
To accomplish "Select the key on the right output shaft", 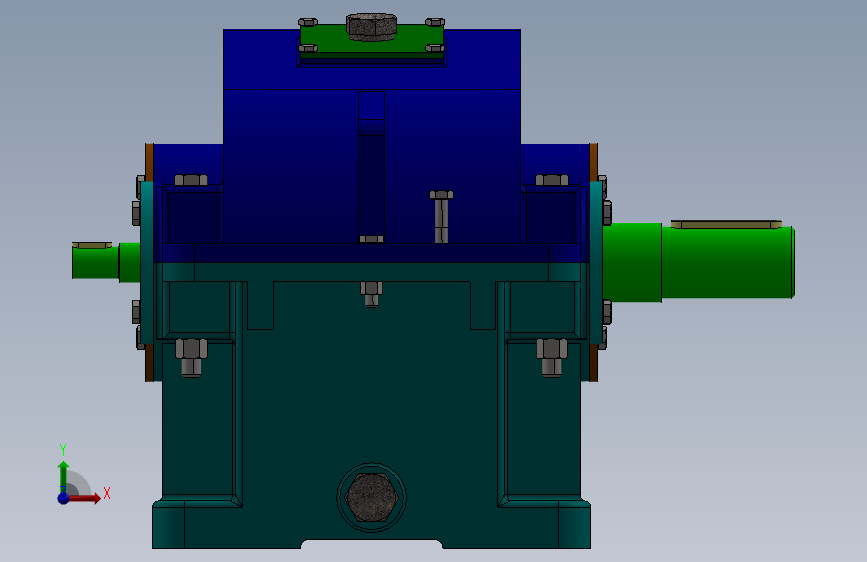I will 726,224.
